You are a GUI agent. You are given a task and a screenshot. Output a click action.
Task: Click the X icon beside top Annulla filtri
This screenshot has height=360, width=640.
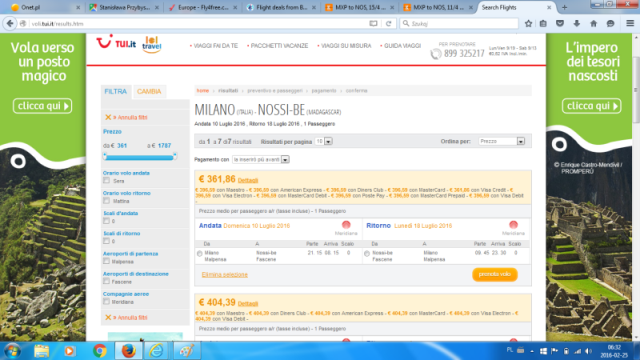108,118
